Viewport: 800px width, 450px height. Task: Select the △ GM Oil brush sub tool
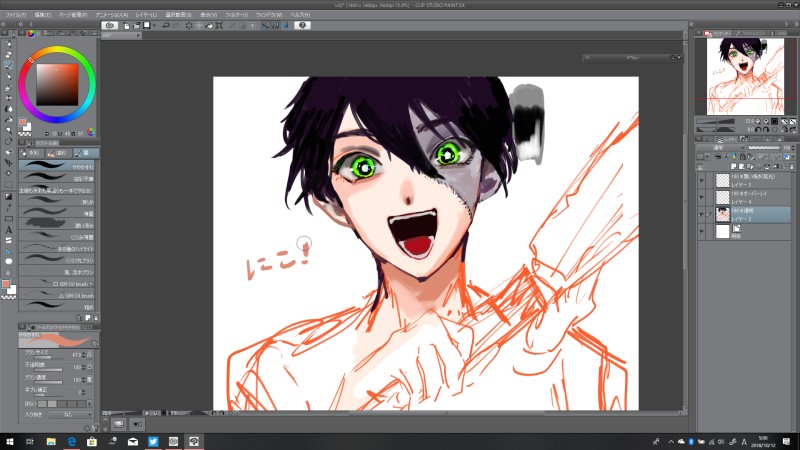click(x=57, y=295)
